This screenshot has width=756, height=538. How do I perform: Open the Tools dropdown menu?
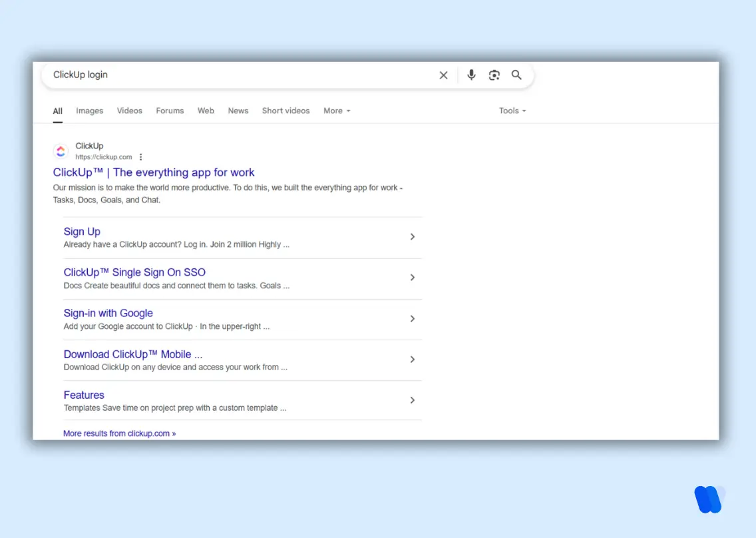(x=512, y=111)
